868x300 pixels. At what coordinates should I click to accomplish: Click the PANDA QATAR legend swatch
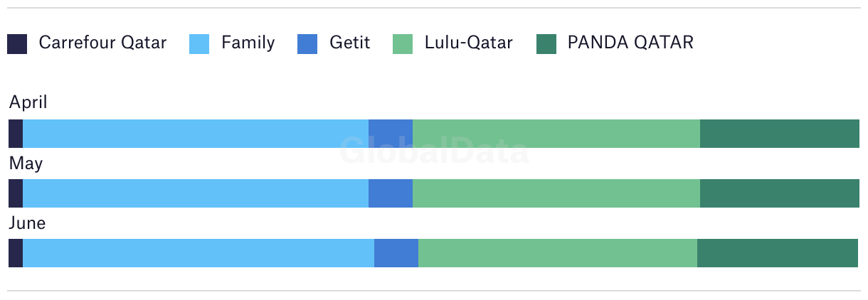click(546, 44)
